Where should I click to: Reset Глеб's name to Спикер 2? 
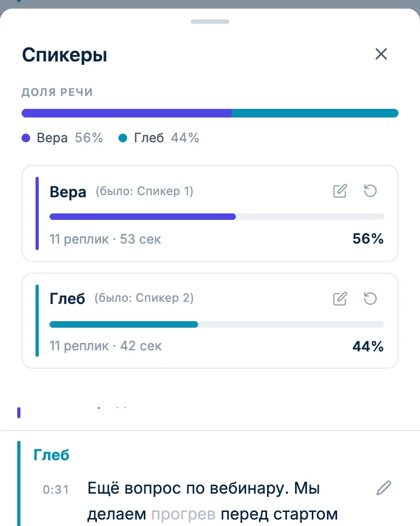point(370,299)
